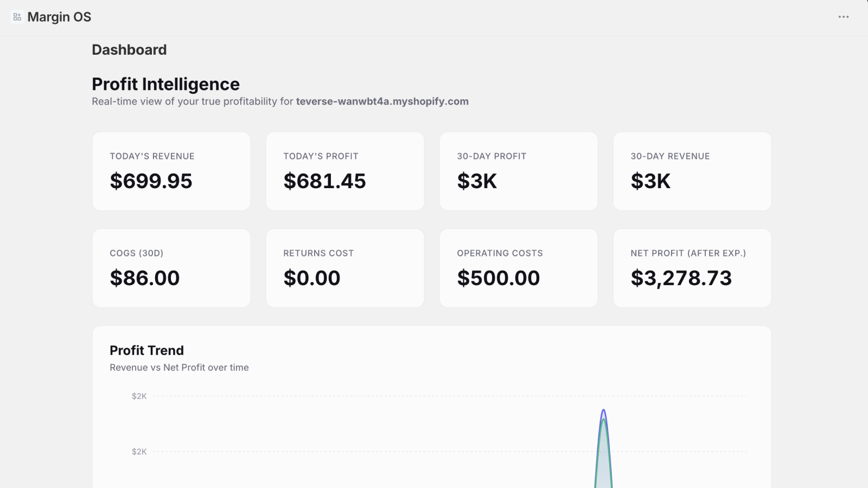The width and height of the screenshot is (868, 488).
Task: Click the Margin OS app icon
Action: point(17,17)
